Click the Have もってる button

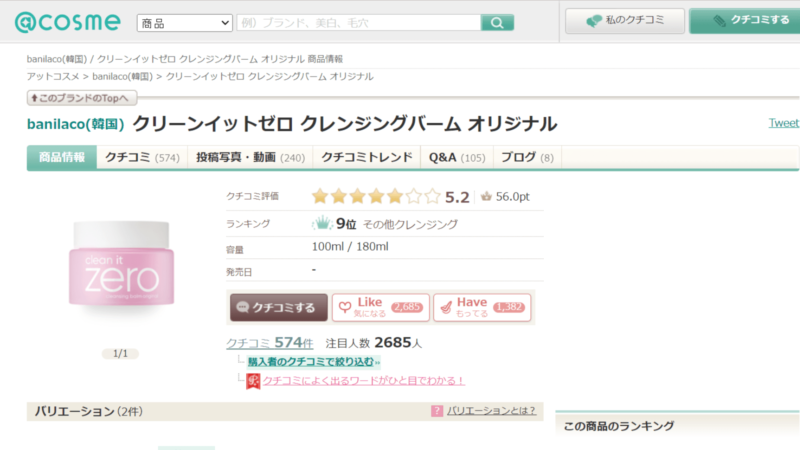(482, 308)
